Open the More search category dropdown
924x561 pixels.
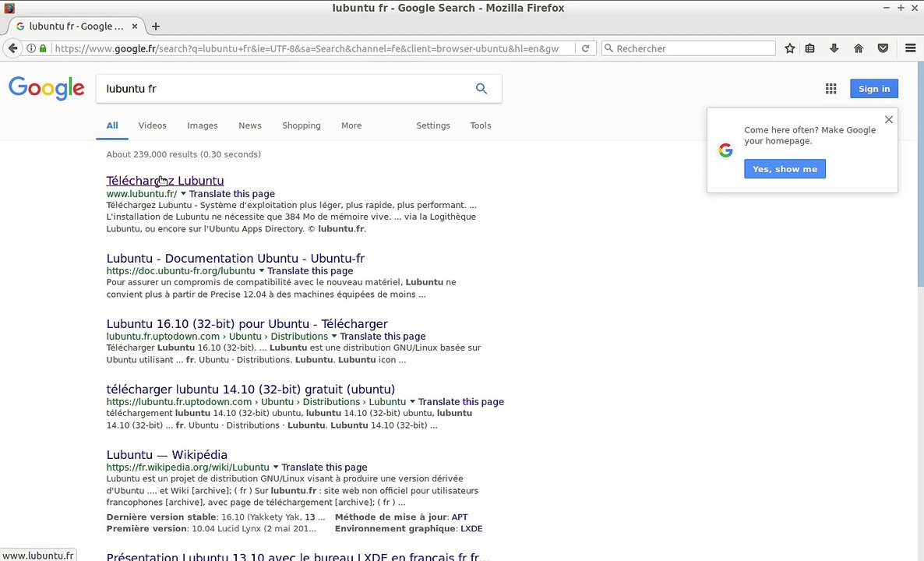[x=351, y=125]
